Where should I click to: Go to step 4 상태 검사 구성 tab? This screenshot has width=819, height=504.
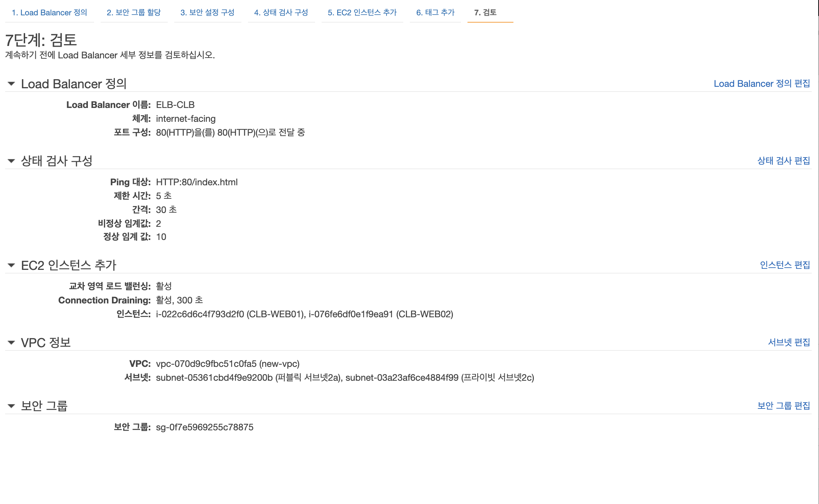click(x=281, y=12)
